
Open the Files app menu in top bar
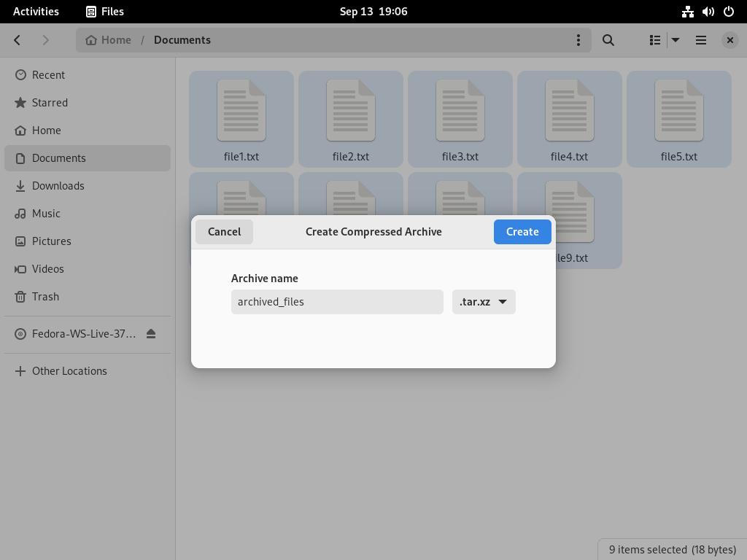pos(105,12)
